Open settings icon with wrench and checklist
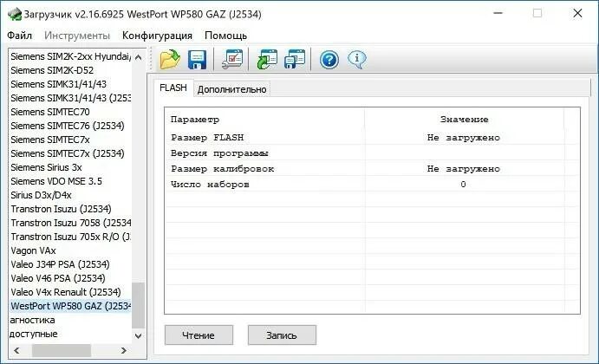The image size is (599, 364). coord(231,60)
